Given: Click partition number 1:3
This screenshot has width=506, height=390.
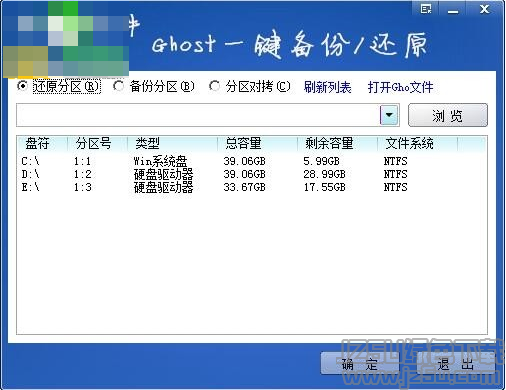Looking at the screenshot, I should (82, 187).
